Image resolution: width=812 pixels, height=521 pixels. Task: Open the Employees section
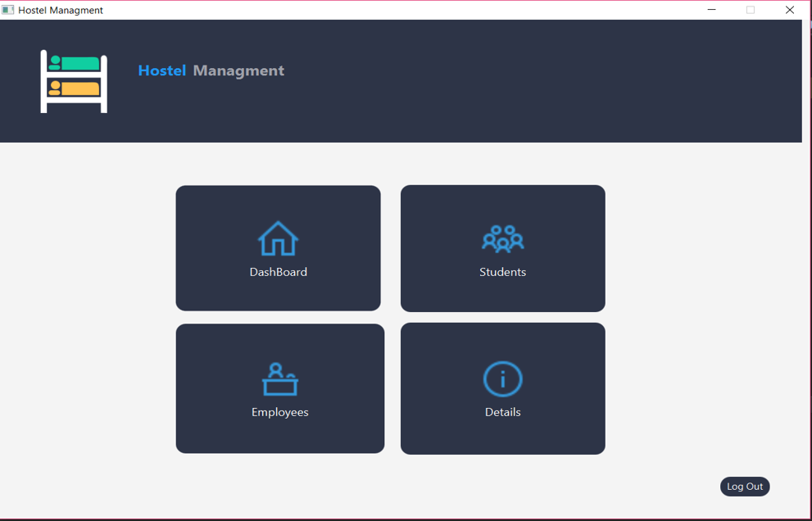point(279,388)
